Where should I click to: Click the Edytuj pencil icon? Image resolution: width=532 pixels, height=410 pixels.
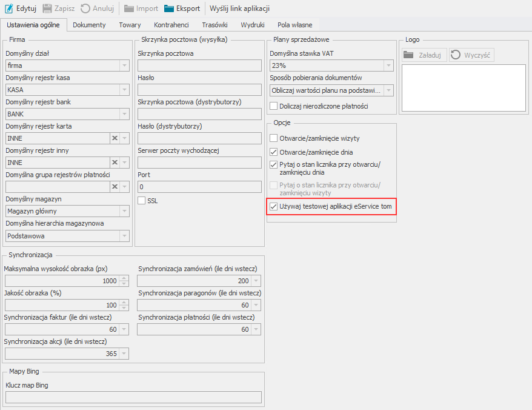click(9, 8)
